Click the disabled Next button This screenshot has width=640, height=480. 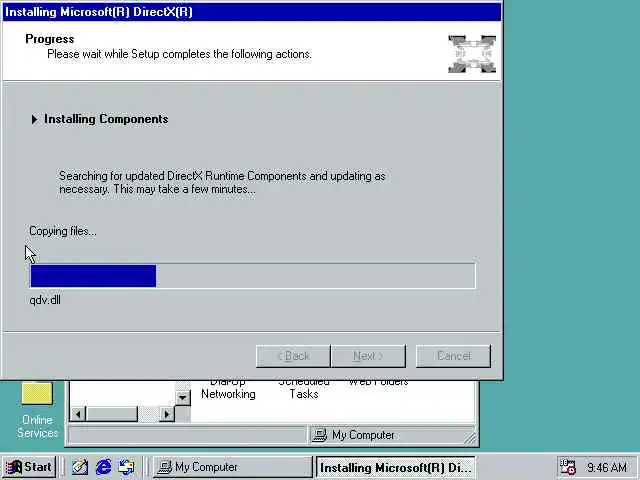(369, 356)
